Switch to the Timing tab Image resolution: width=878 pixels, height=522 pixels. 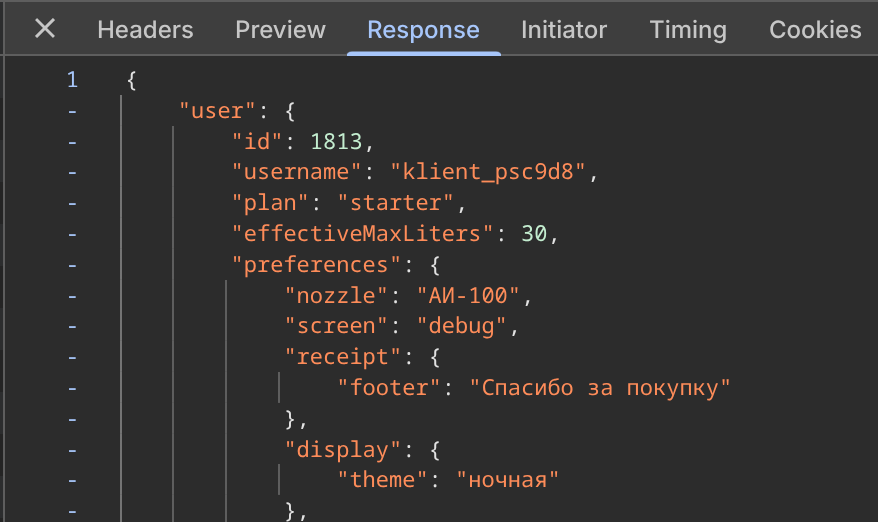(x=688, y=30)
